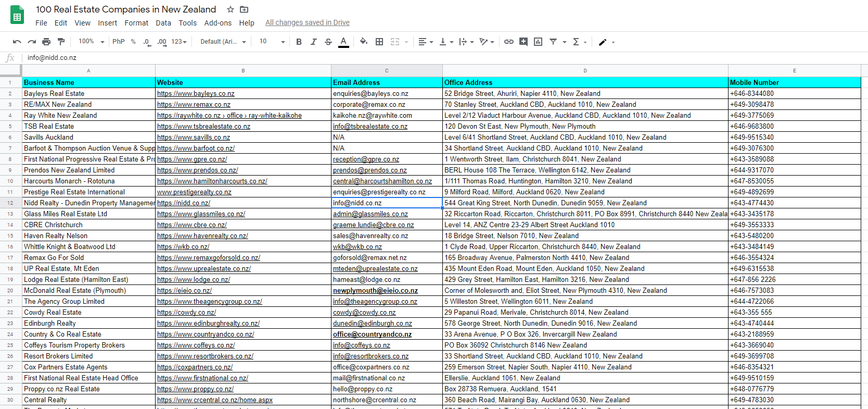Click the Insert comment icon
The image size is (868, 409).
pyautogui.click(x=524, y=42)
